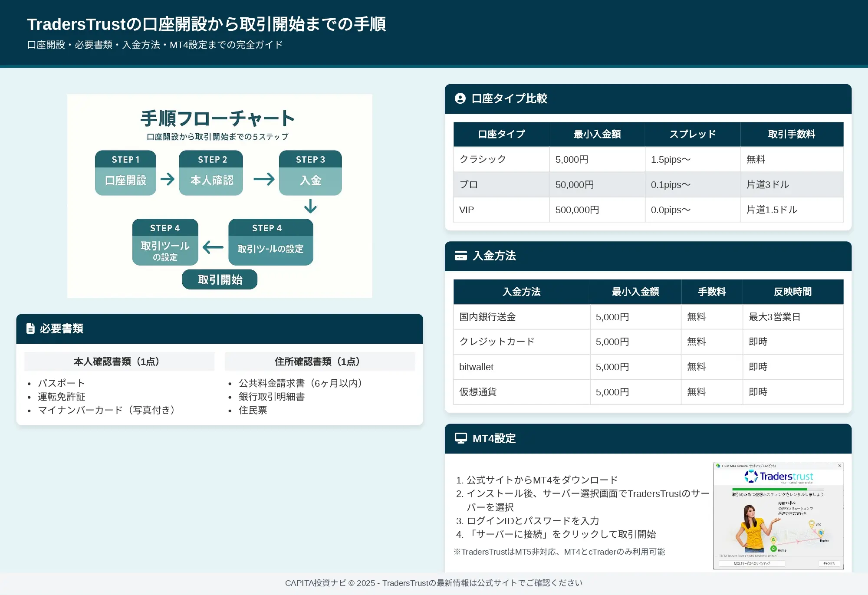Click the document icon beside 必要書類
This screenshot has width=868, height=595.
[x=30, y=328]
